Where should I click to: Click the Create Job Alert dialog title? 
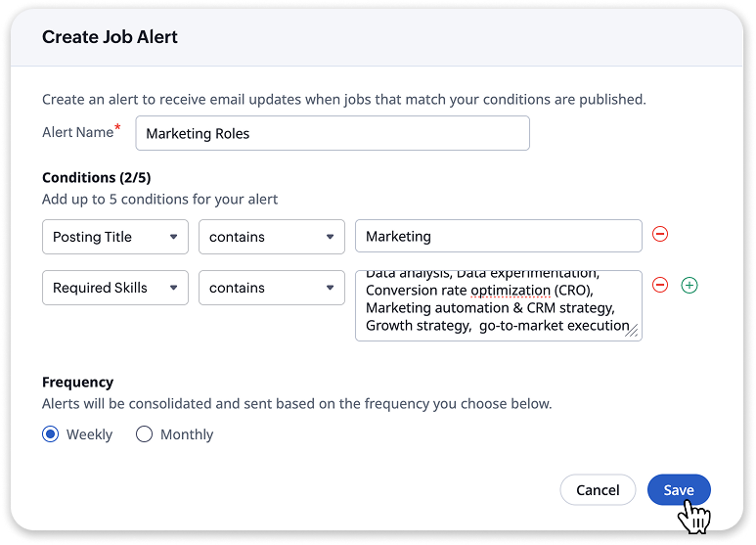(x=110, y=37)
